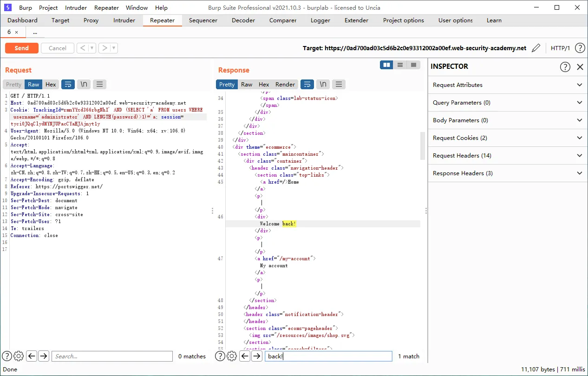588x376 pixels.
Task: Open the Sequencer tab
Action: click(x=203, y=20)
